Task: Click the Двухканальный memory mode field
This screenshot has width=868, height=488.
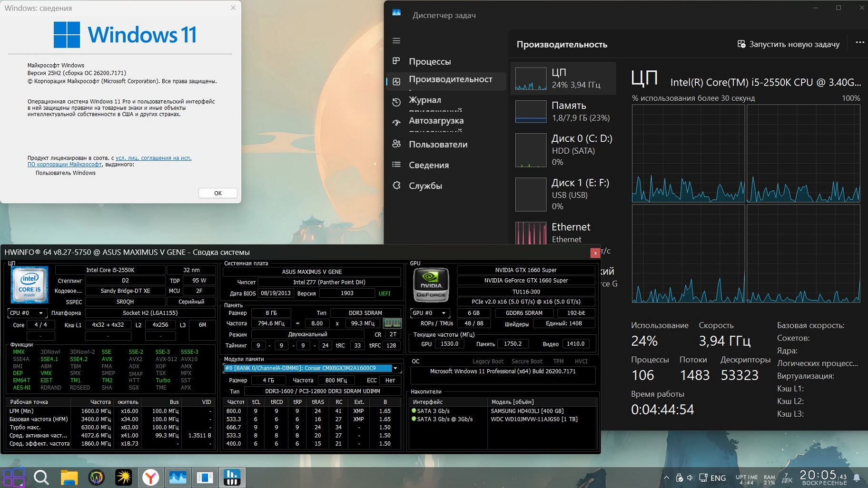Action: coord(307,334)
